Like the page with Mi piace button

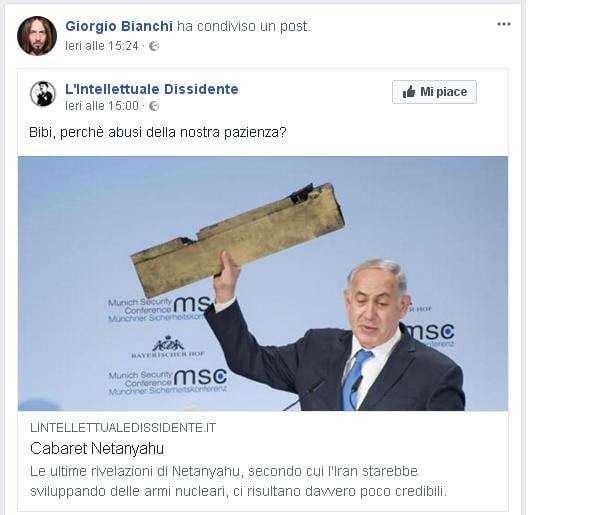(434, 92)
